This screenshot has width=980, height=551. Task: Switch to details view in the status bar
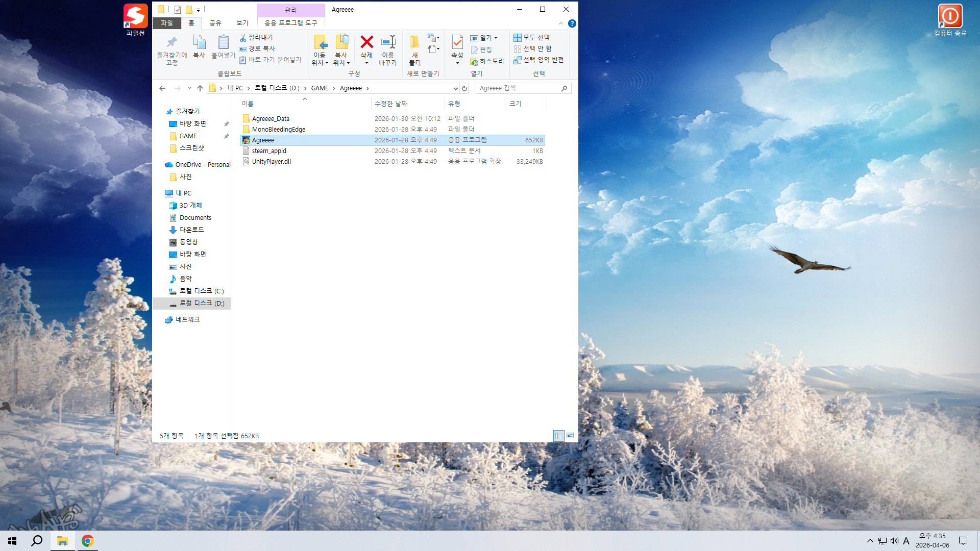click(x=559, y=436)
